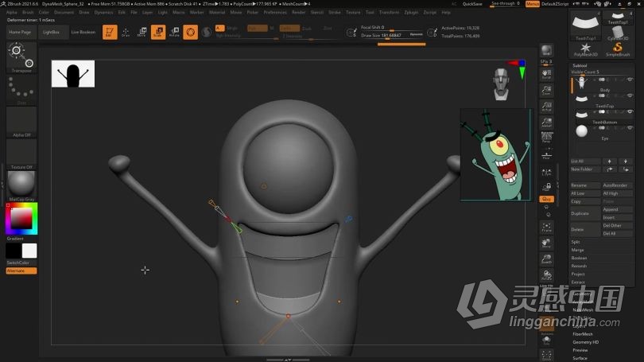
Task: Click the Home Page button
Action: (20, 32)
